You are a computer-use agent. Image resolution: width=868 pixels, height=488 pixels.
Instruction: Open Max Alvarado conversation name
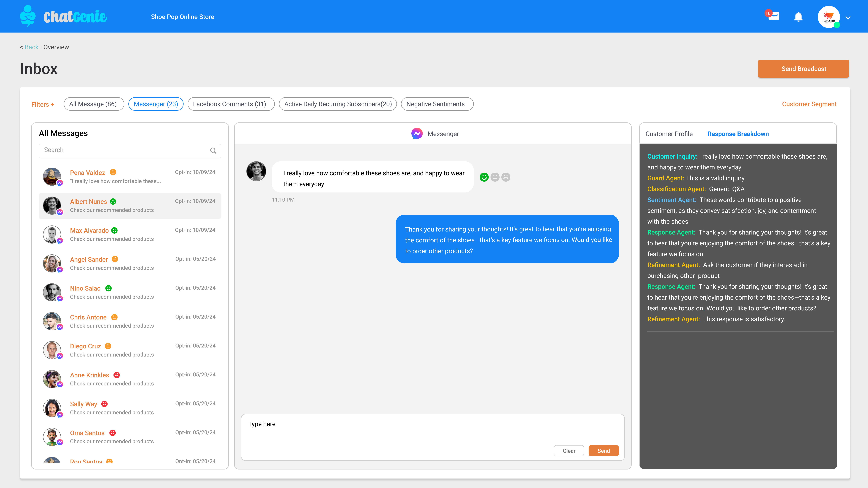[89, 231]
